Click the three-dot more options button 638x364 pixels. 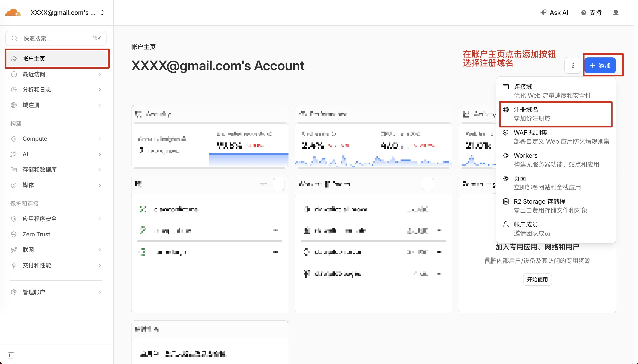(572, 66)
